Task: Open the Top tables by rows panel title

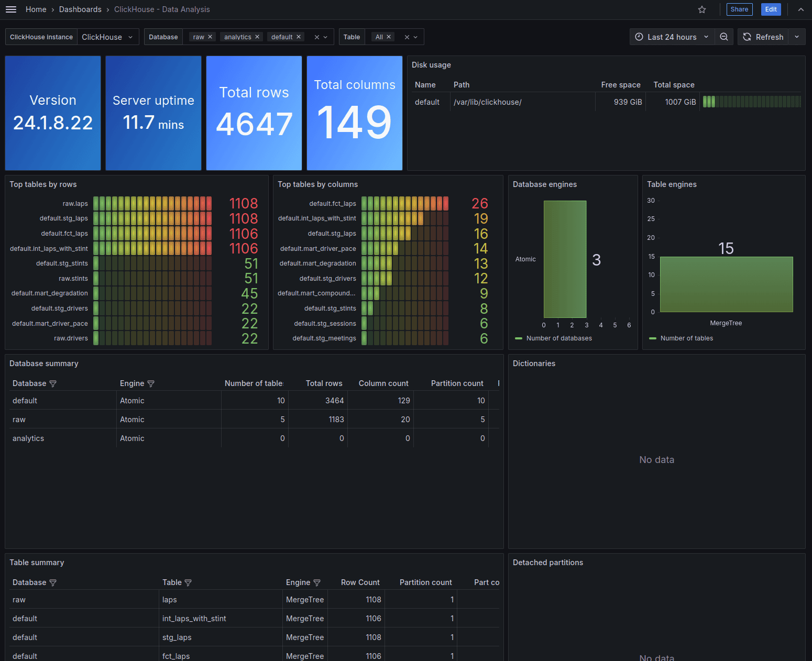Action: [43, 184]
